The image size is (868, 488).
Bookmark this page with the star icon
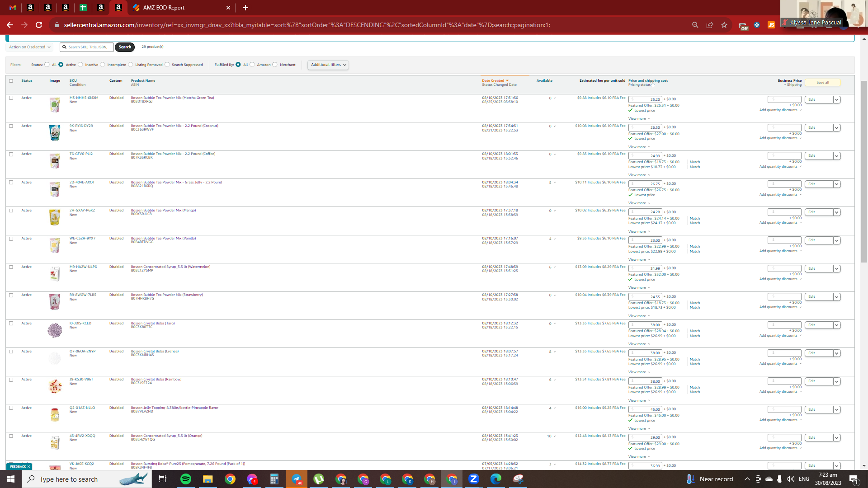click(x=724, y=25)
